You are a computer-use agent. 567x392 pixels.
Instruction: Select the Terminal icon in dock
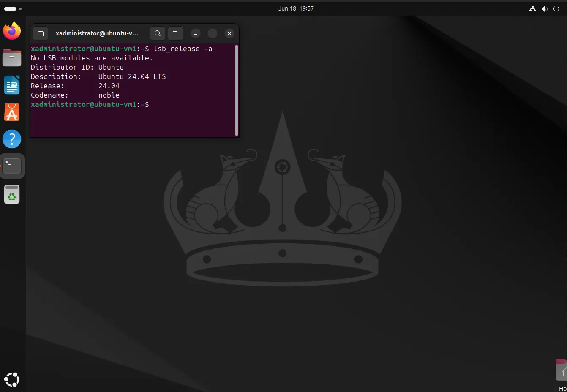tap(12, 166)
